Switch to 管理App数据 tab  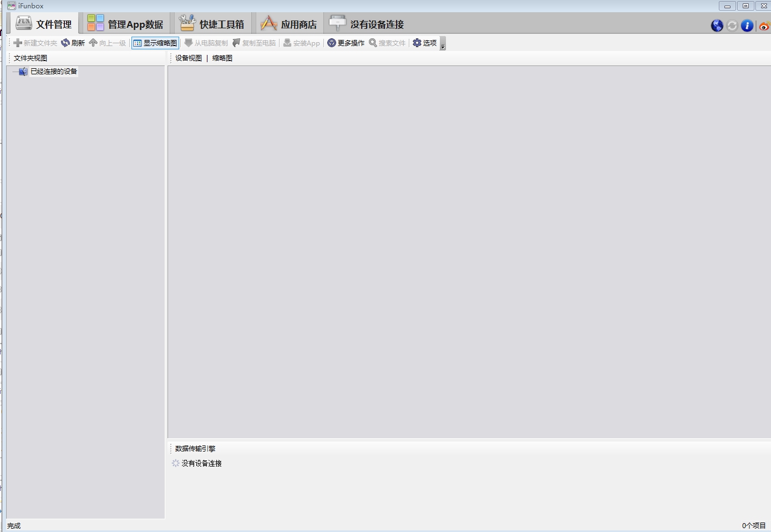(126, 23)
